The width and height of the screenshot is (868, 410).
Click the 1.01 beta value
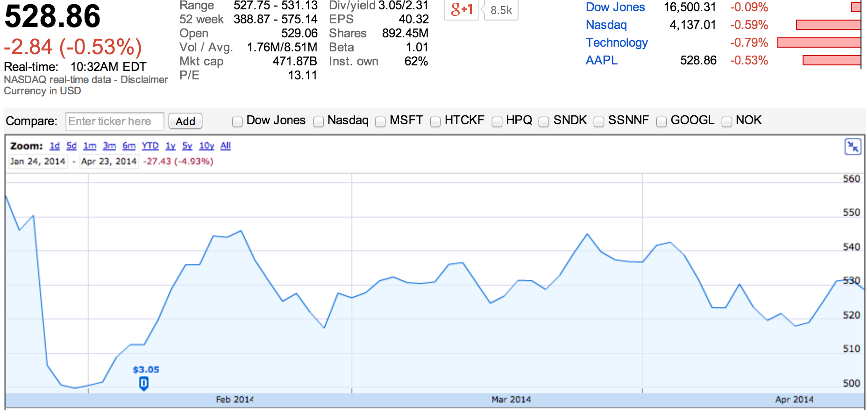tap(417, 47)
